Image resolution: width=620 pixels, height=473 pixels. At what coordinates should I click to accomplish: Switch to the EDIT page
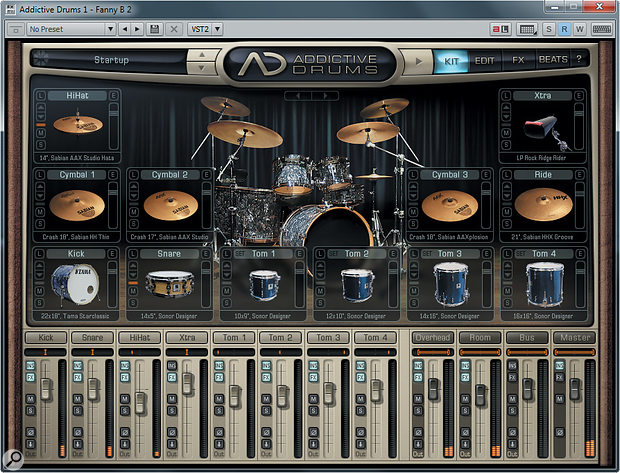tap(485, 61)
